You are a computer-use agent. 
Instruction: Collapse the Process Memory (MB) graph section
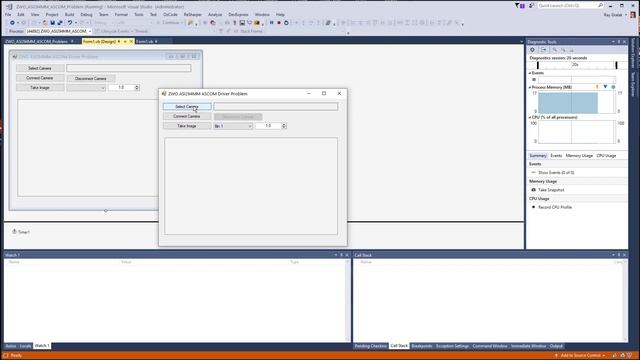(x=530, y=87)
